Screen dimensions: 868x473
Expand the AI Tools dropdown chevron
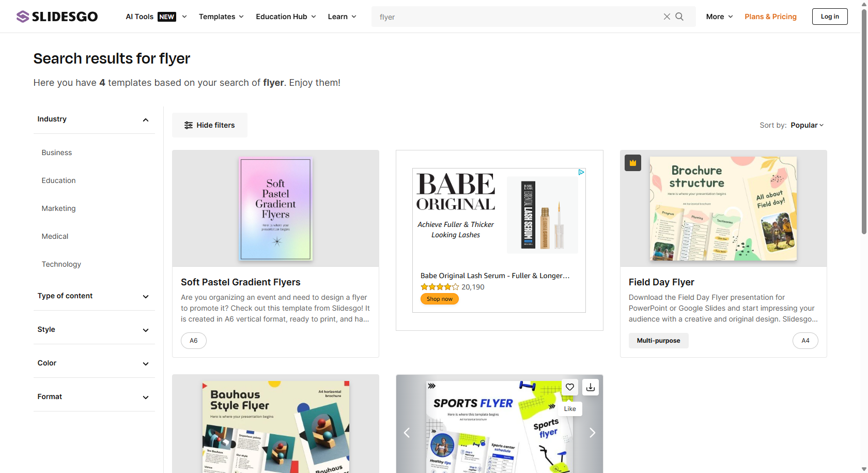184,17
